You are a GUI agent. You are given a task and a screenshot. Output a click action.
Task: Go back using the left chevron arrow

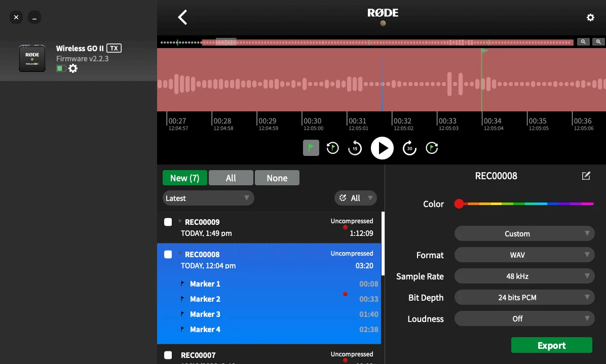pos(182,17)
